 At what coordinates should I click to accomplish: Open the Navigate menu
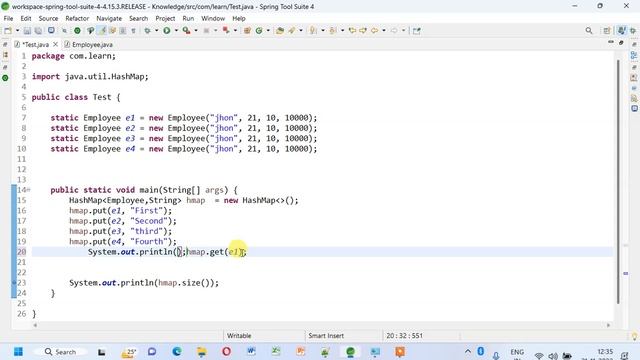(109, 18)
